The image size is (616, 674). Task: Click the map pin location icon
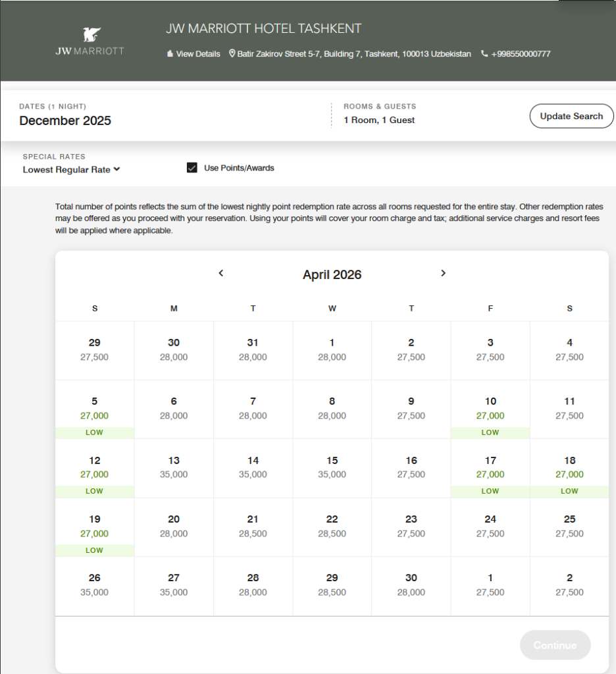232,53
